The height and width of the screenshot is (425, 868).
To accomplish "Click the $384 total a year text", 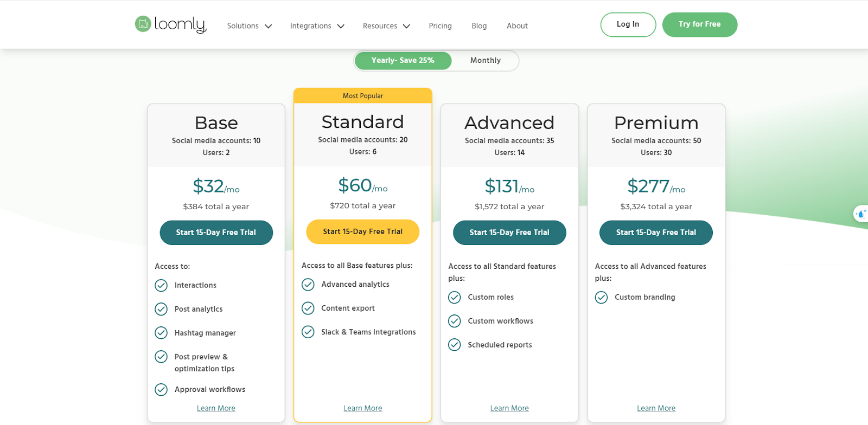I will click(x=216, y=207).
